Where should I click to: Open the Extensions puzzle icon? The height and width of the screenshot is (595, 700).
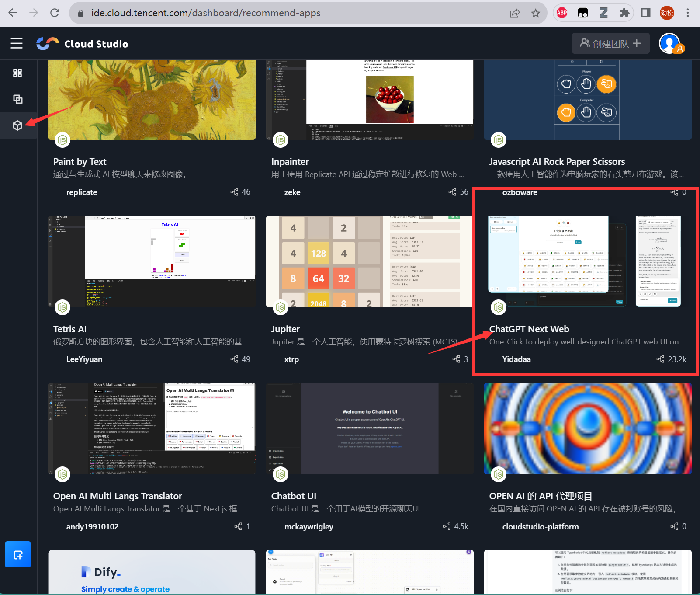(x=625, y=13)
